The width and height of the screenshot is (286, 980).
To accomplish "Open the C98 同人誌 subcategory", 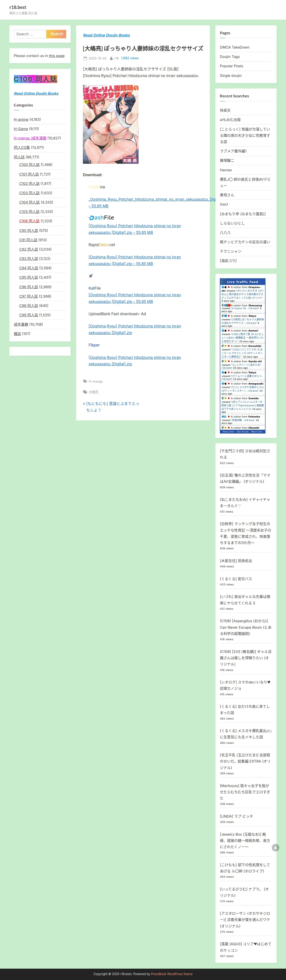I will point(29,305).
